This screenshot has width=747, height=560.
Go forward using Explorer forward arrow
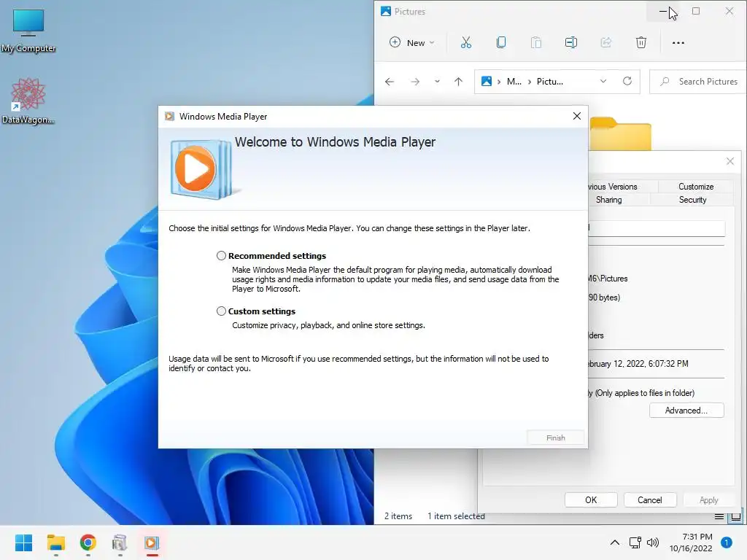coord(415,82)
